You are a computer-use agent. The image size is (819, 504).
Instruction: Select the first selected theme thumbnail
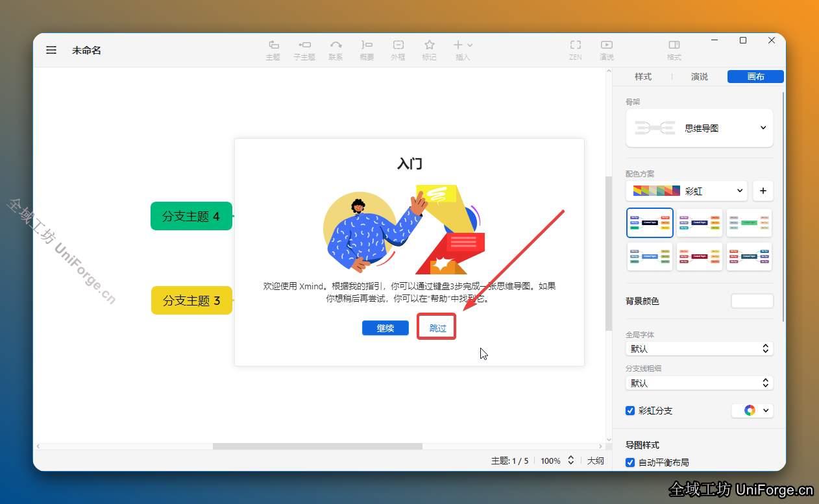point(650,222)
